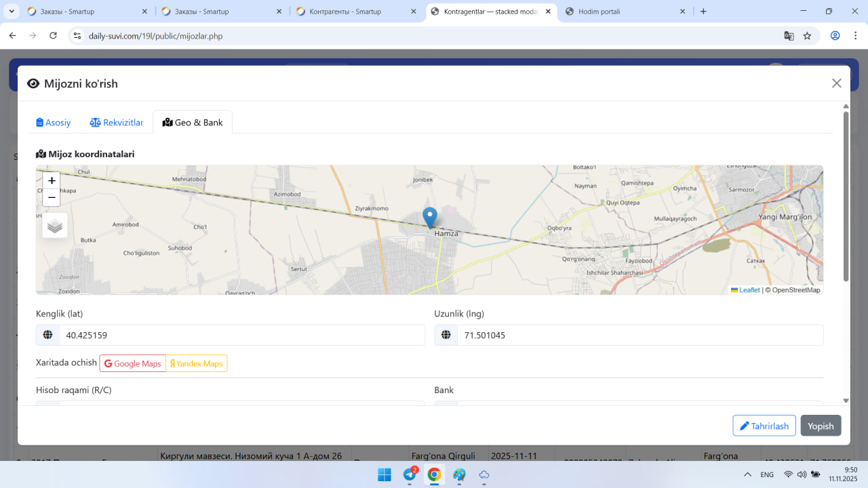The width and height of the screenshot is (868, 488).
Task: Click the Mijoz koordinatalari heading
Action: 85,154
